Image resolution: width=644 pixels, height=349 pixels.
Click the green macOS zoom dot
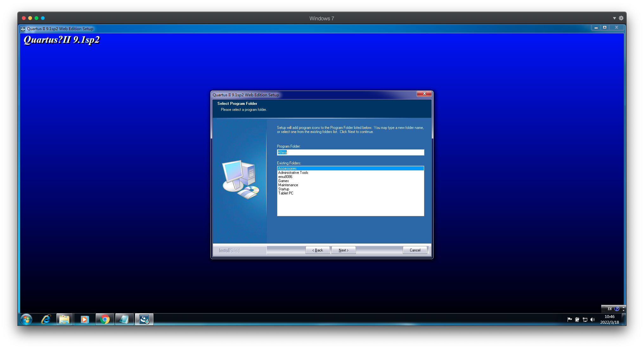[x=36, y=18]
